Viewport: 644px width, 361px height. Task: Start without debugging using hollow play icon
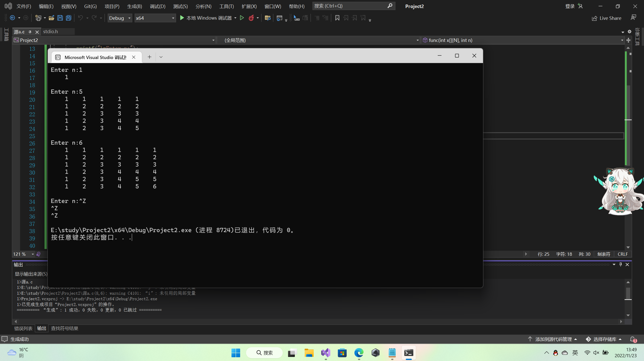pyautogui.click(x=242, y=18)
